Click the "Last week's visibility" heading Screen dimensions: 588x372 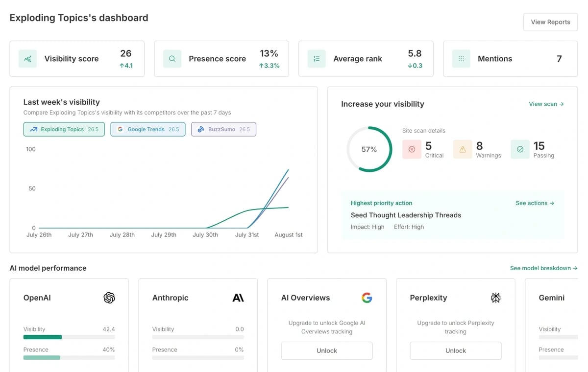pyautogui.click(x=62, y=102)
